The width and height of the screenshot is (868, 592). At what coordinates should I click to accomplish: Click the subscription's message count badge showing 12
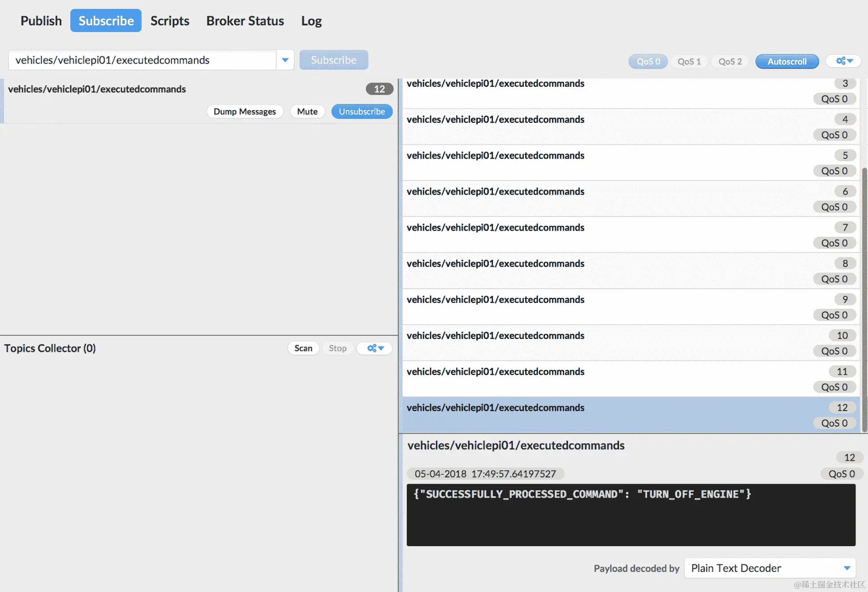(x=379, y=89)
